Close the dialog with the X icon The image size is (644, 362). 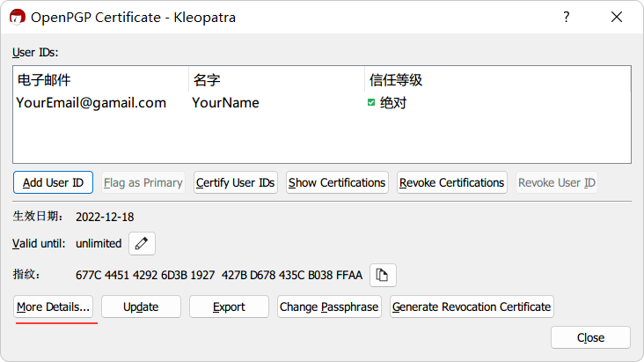click(x=617, y=17)
